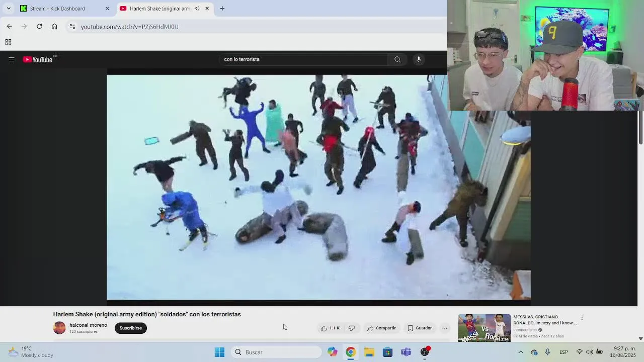Expand the tab search dropdown arrow
This screenshot has width=644, height=362.
tap(9, 9)
